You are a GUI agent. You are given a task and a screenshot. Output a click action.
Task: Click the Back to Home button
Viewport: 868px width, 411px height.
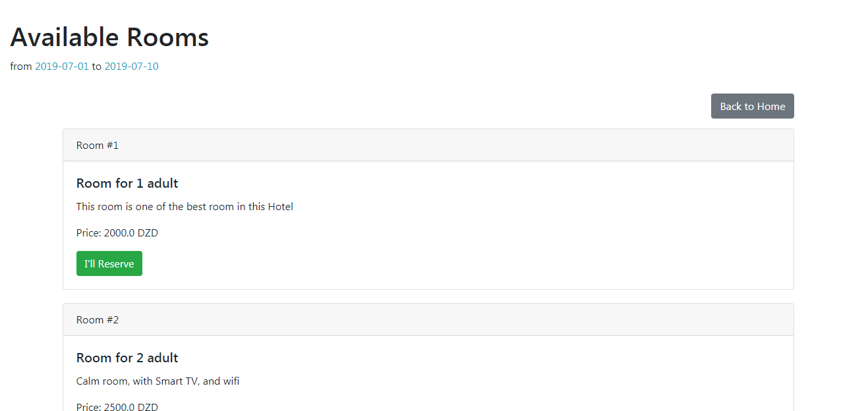click(752, 106)
